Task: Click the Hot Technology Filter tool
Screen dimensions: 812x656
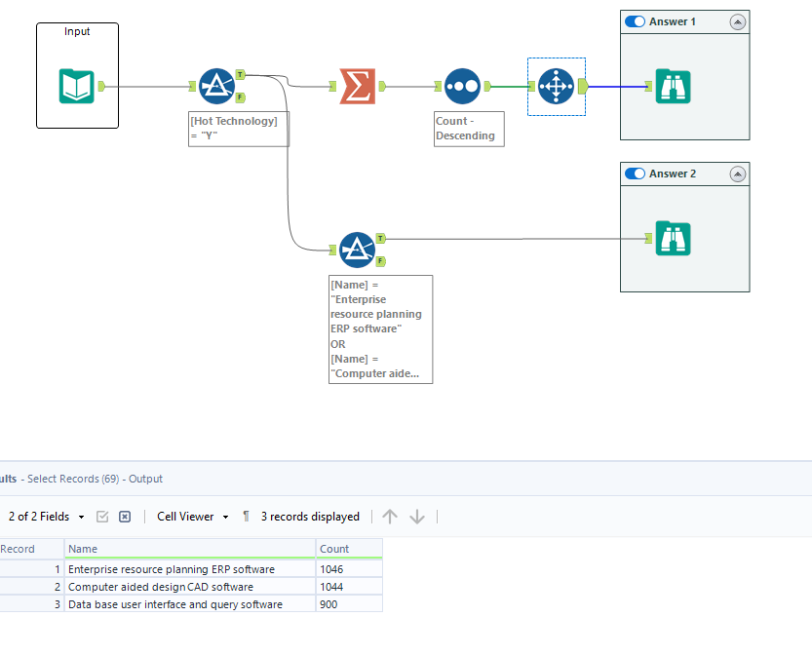Action: point(216,86)
